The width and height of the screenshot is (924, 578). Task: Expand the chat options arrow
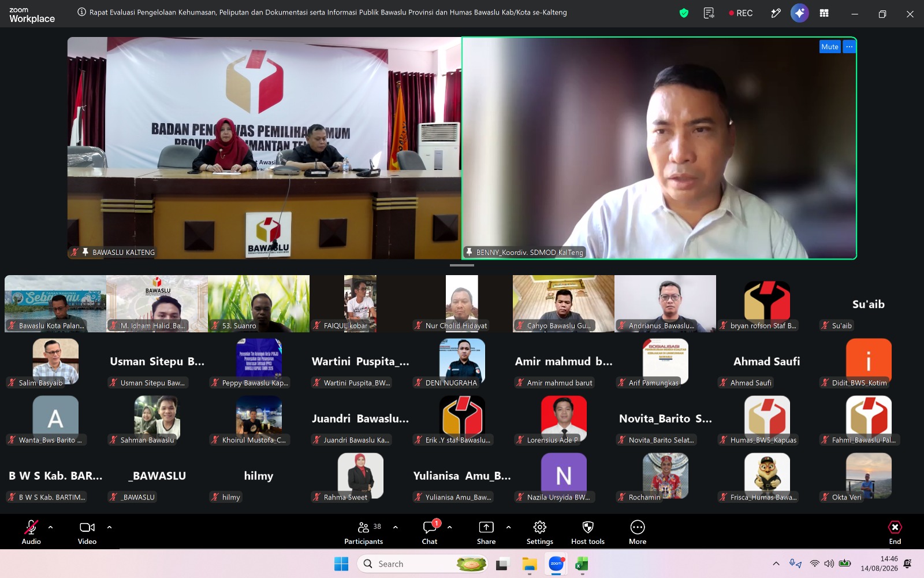click(449, 527)
